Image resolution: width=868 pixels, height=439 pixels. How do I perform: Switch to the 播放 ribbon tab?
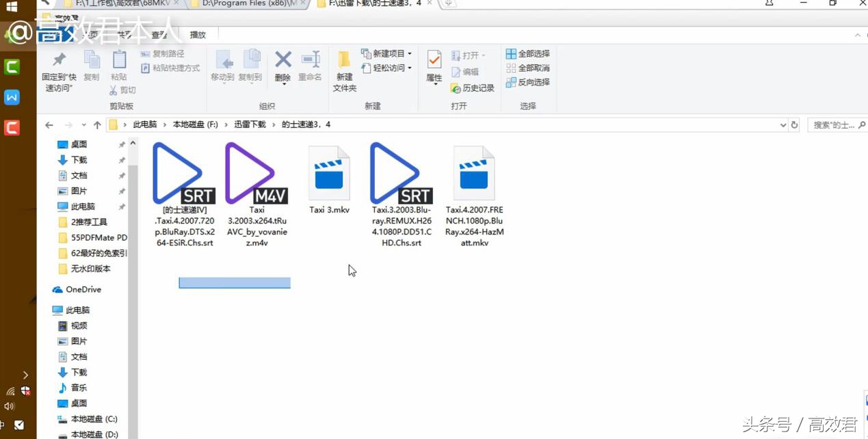coord(198,35)
